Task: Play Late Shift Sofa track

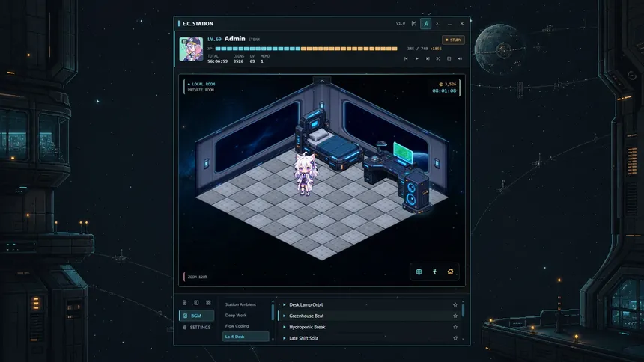Action: click(285, 338)
